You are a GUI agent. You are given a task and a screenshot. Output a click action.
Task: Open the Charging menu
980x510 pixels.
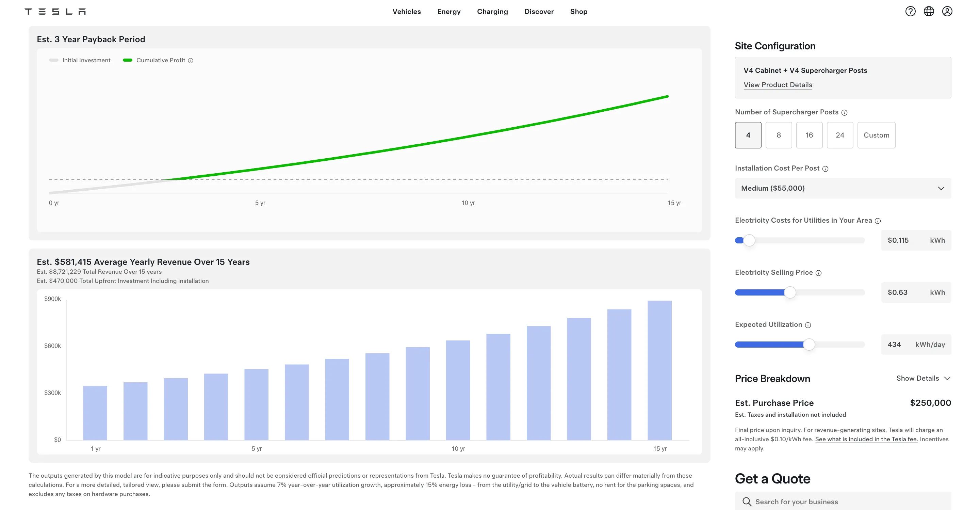click(492, 12)
